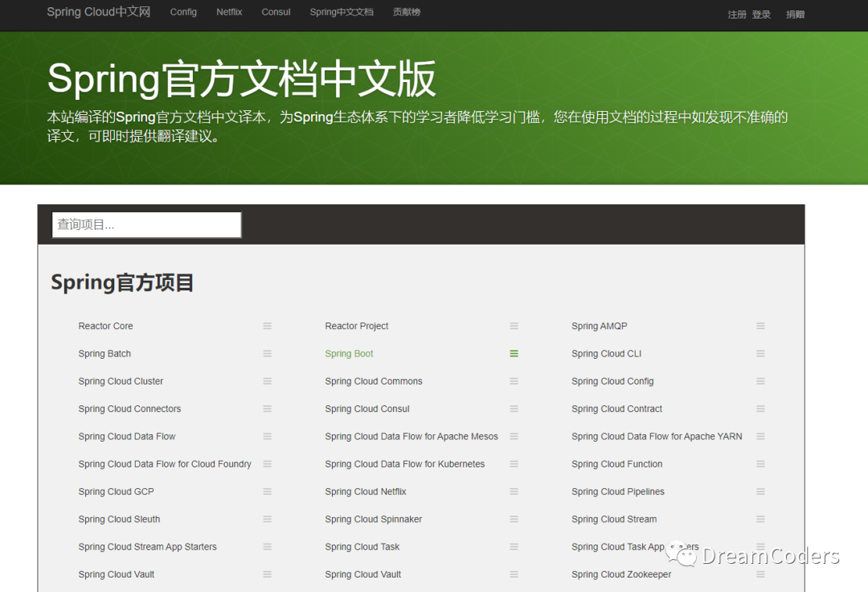The width and height of the screenshot is (868, 592).
Task: Open Spring Cloud Consul project link
Action: pos(367,409)
